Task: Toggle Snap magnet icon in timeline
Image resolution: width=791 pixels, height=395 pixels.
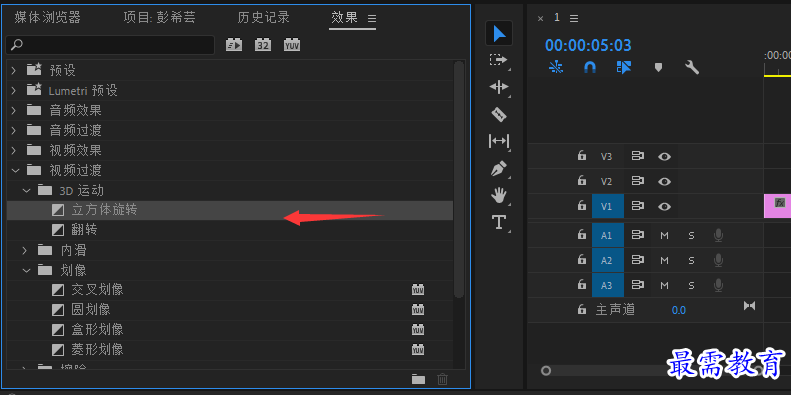Action: (x=590, y=67)
